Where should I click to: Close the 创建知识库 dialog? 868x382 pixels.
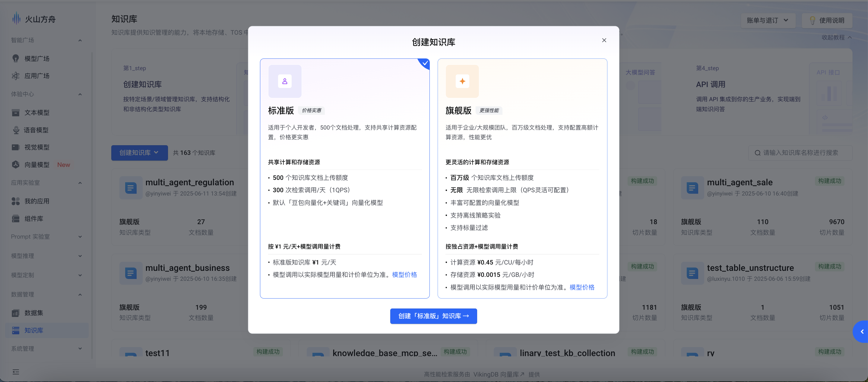click(604, 40)
